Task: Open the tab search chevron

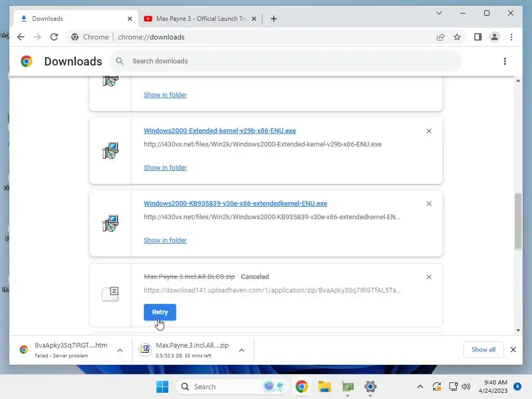Action: [x=438, y=13]
